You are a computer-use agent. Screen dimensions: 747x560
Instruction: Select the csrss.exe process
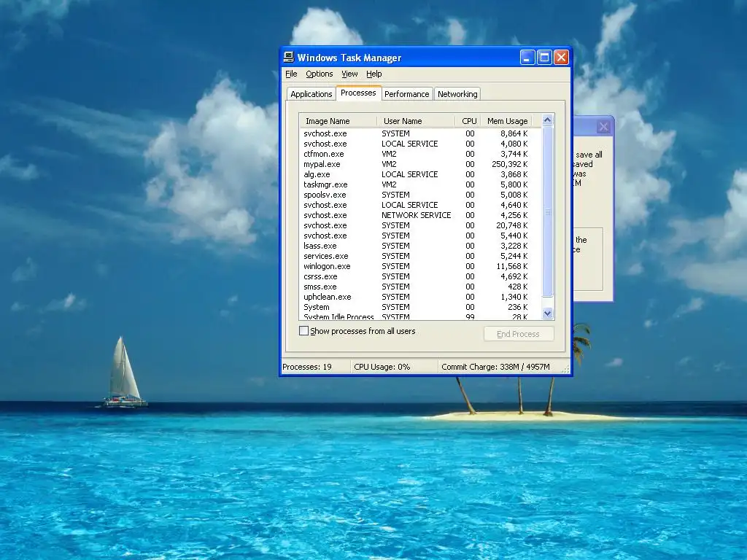(x=421, y=276)
